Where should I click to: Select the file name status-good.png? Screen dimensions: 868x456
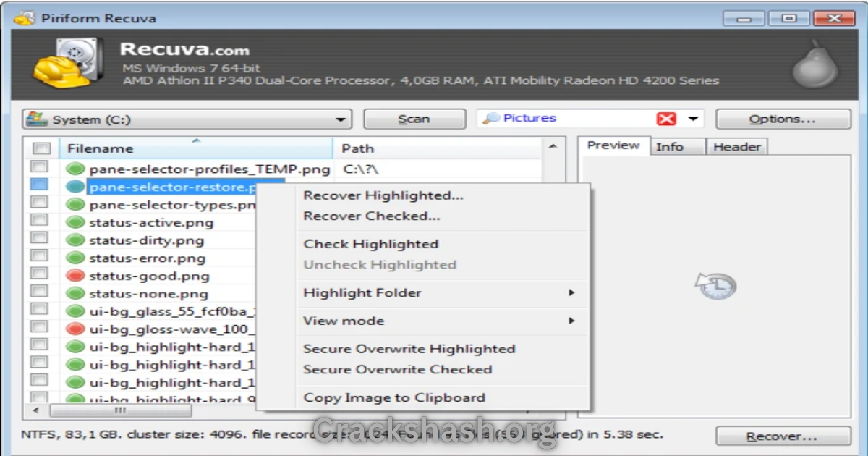click(149, 276)
